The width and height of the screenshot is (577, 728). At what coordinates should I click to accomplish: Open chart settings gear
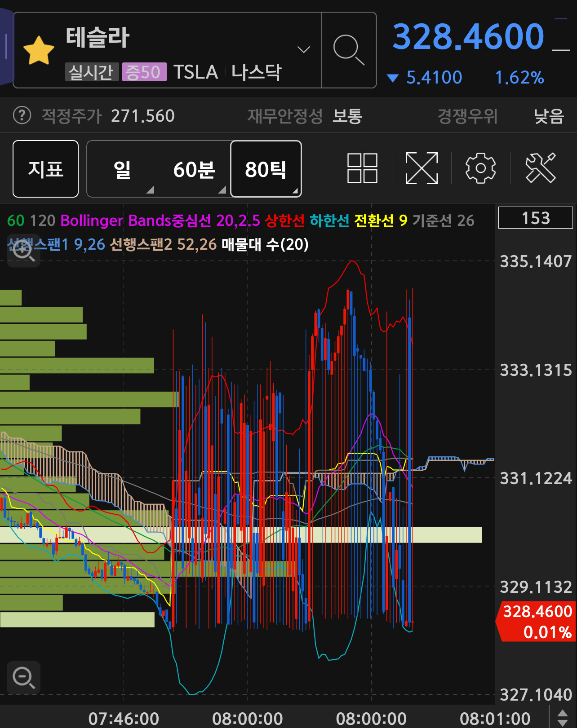pos(480,168)
